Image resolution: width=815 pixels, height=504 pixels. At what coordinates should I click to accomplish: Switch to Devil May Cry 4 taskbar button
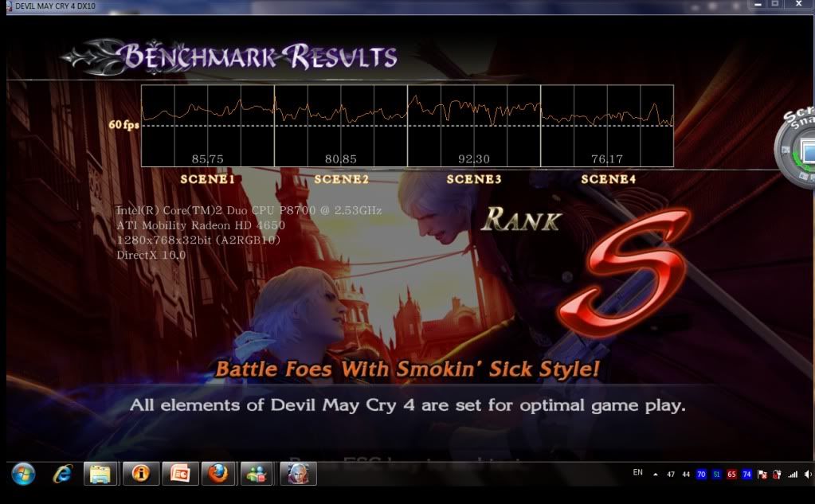pyautogui.click(x=299, y=474)
